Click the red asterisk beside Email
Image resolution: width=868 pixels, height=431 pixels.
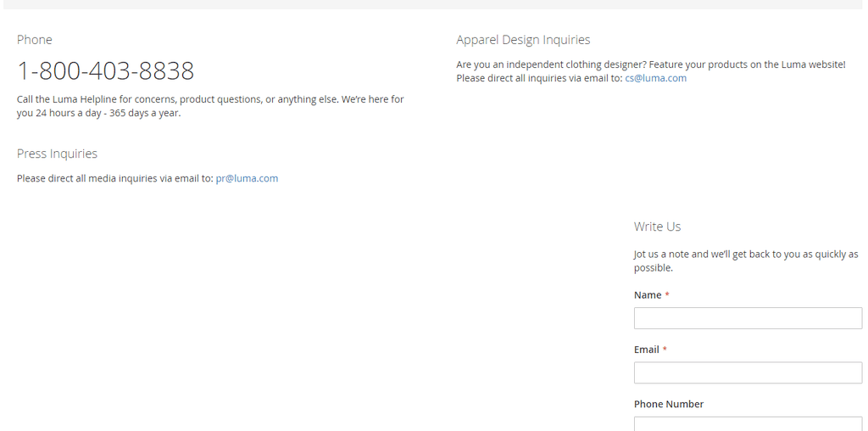pos(665,350)
